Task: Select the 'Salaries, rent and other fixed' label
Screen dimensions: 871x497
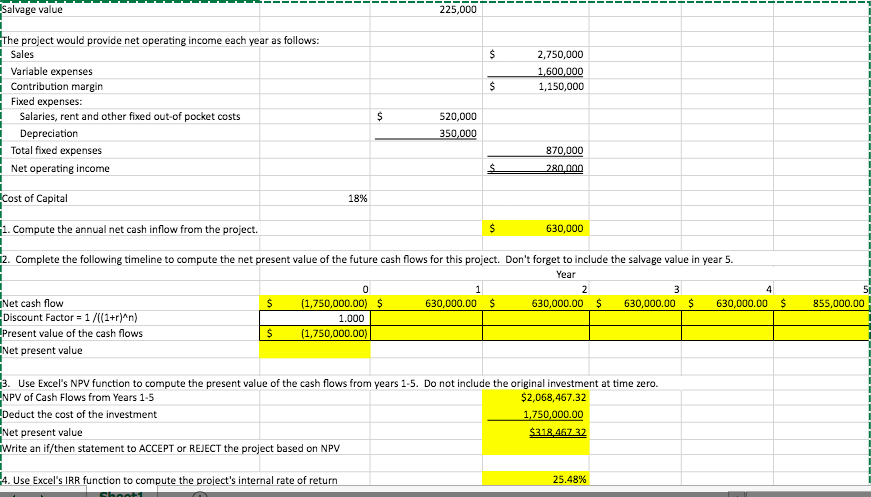Action: click(130, 117)
